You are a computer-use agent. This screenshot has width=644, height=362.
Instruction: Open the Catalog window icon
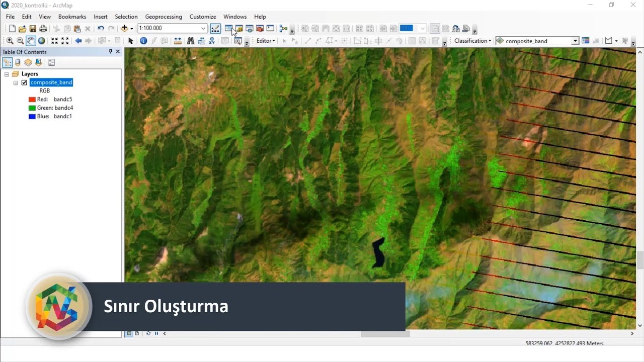click(x=239, y=29)
